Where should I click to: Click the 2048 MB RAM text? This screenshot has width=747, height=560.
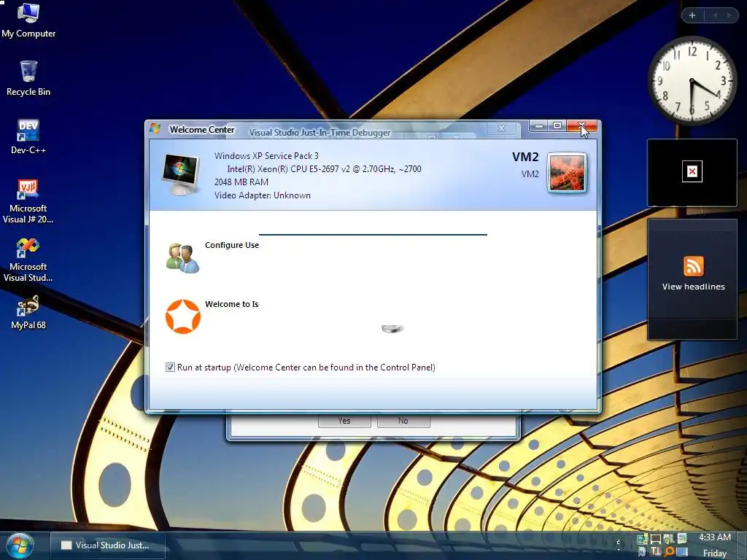click(241, 182)
